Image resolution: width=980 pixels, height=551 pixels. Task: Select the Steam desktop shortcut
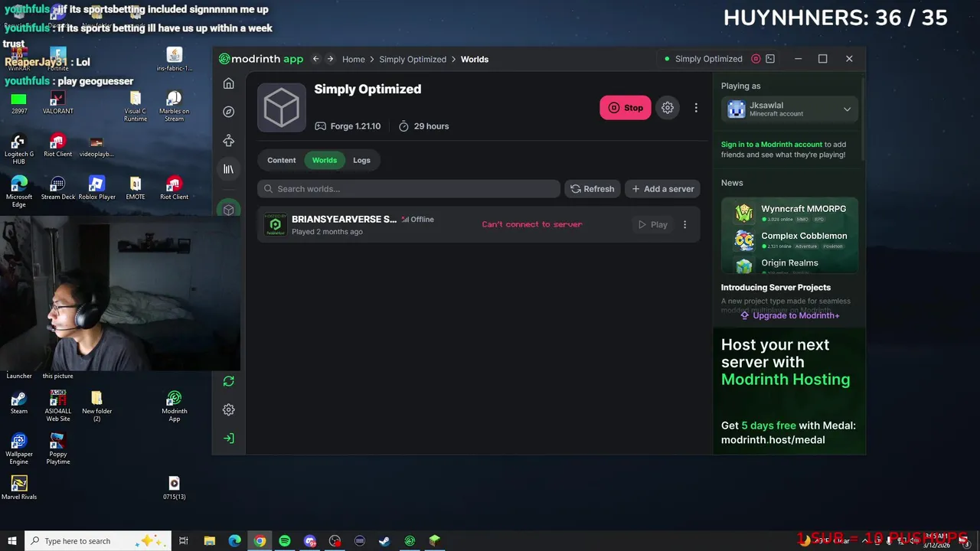19,403
